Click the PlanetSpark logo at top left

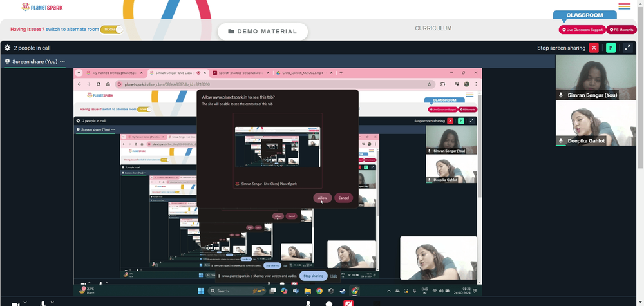43,7
